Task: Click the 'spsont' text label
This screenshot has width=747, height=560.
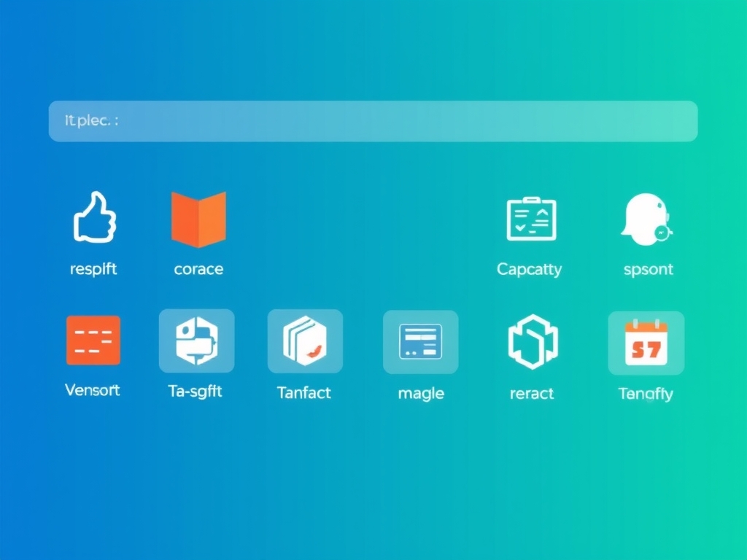Action: tap(649, 270)
